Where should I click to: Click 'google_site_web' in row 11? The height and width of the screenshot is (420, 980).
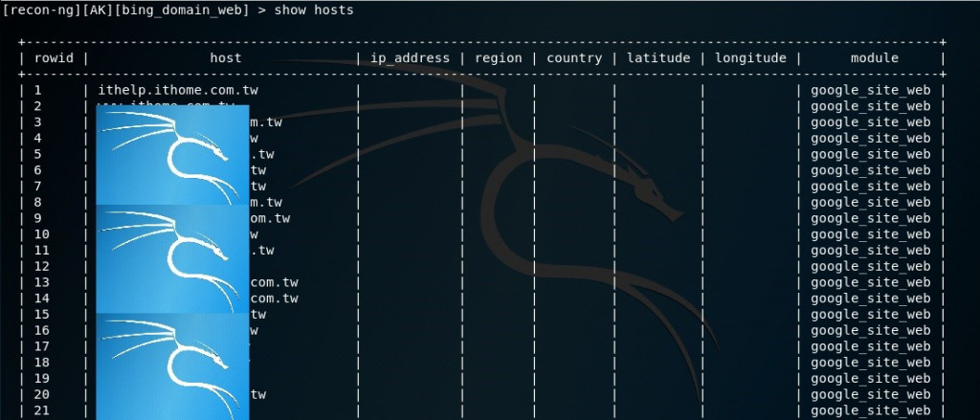pos(871,250)
